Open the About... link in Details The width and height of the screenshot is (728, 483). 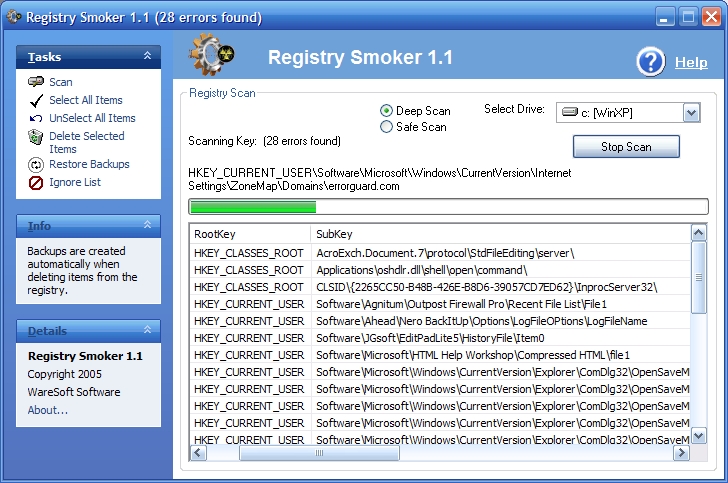[x=47, y=410]
